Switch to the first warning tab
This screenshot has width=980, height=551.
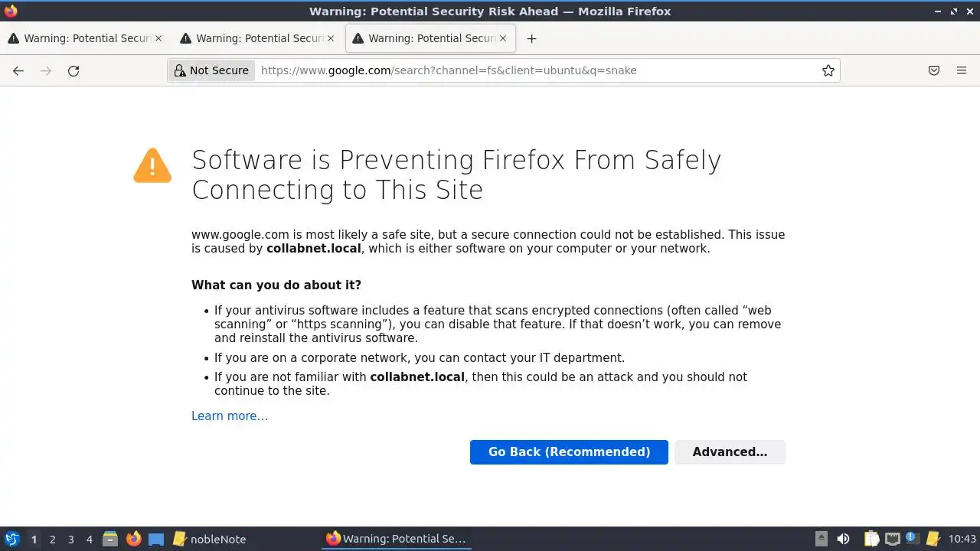pyautogui.click(x=80, y=38)
